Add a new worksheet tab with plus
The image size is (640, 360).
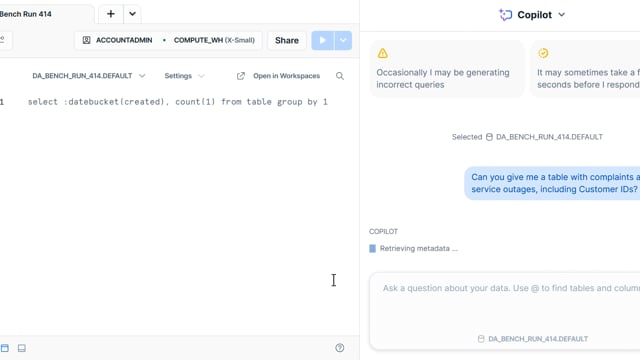pos(111,14)
